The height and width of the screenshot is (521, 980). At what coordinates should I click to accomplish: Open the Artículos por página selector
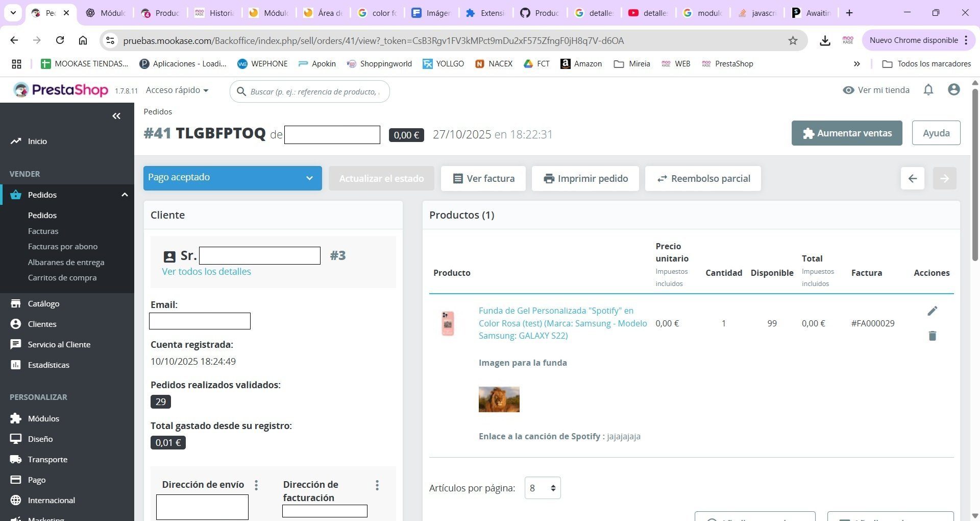point(543,488)
